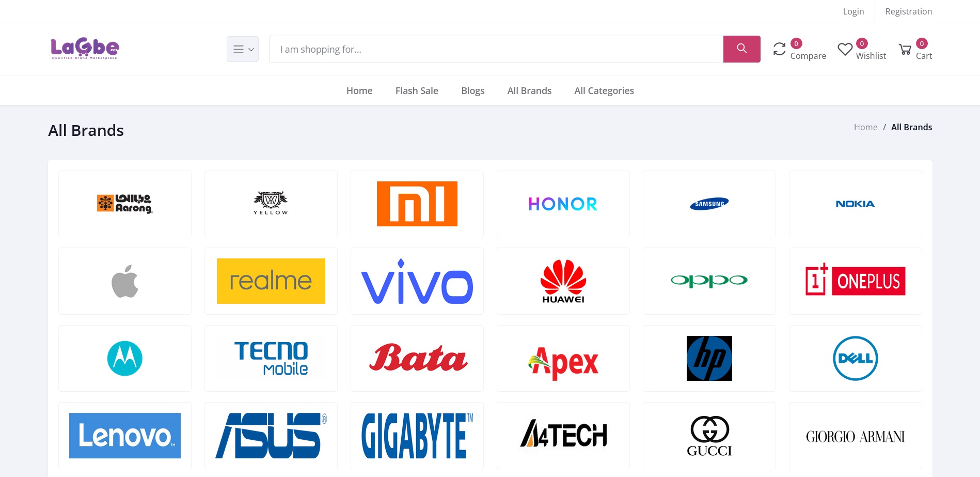
Task: Click the Registration link
Action: coord(909,11)
